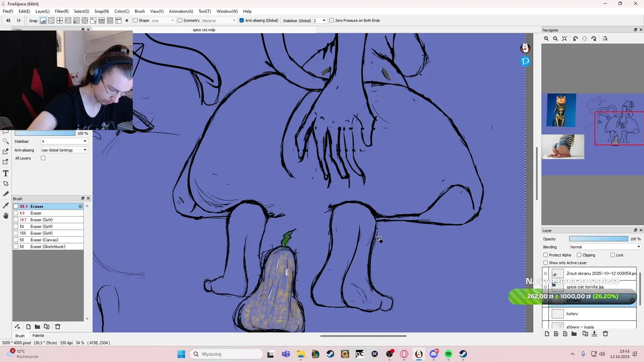
Task: Toggle Anti-aliasing (Global) checkbox
Action: tap(242, 21)
